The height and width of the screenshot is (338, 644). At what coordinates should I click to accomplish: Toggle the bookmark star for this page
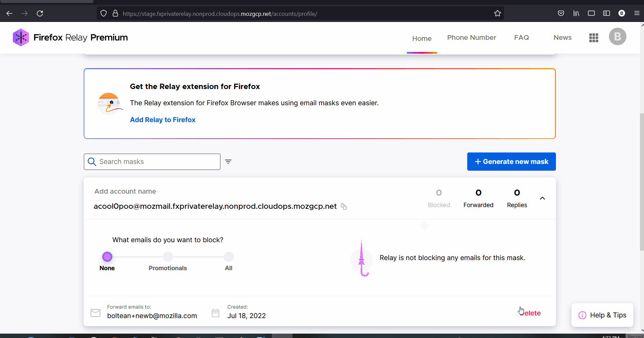[498, 13]
